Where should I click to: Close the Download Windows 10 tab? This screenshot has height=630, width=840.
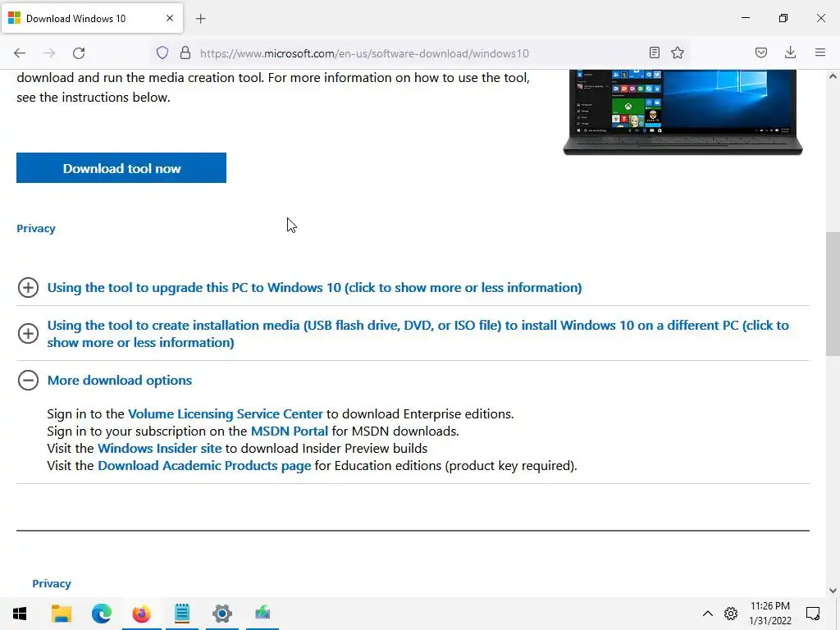tap(170, 18)
